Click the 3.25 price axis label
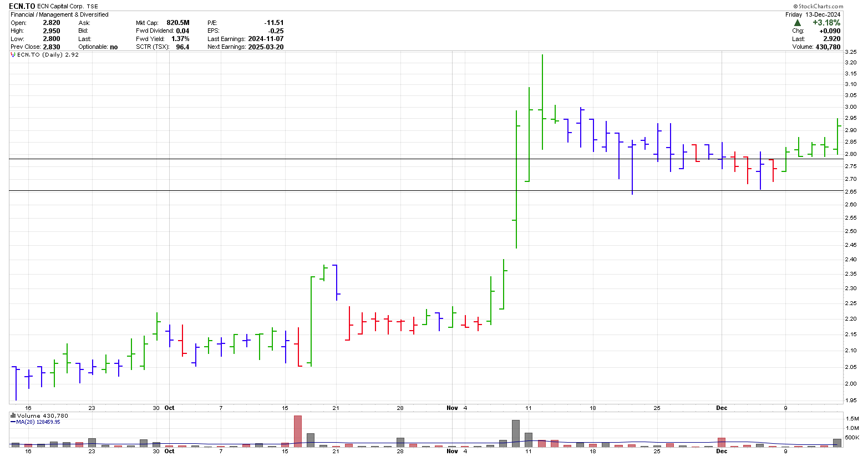868x456 pixels. pyautogui.click(x=850, y=52)
